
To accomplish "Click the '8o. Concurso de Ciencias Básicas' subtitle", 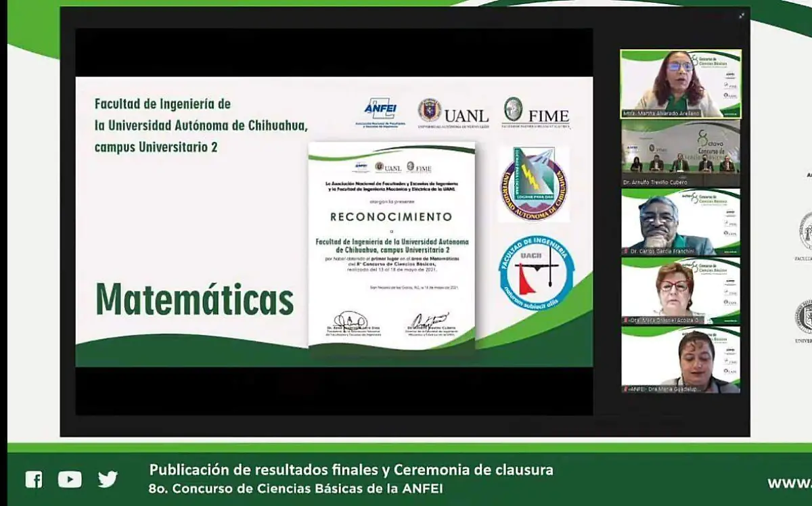I will point(297,488).
